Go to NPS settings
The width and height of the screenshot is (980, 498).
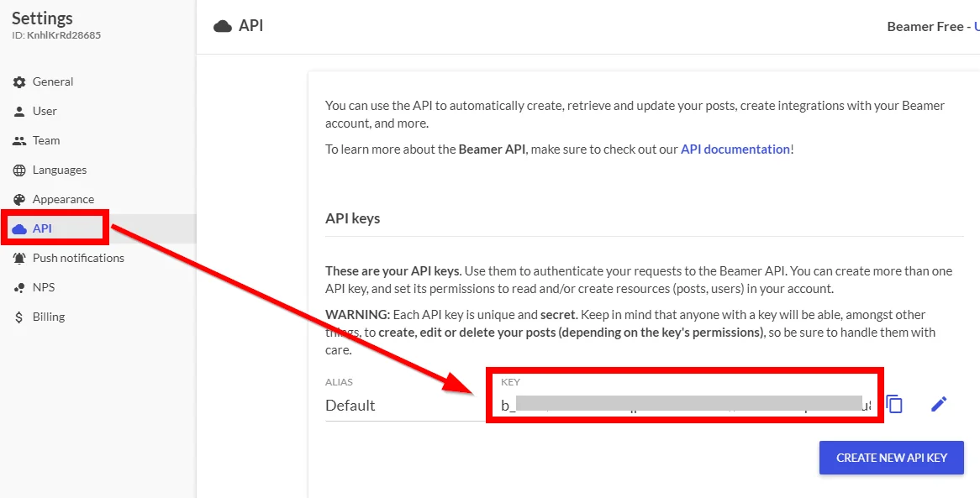98,287
